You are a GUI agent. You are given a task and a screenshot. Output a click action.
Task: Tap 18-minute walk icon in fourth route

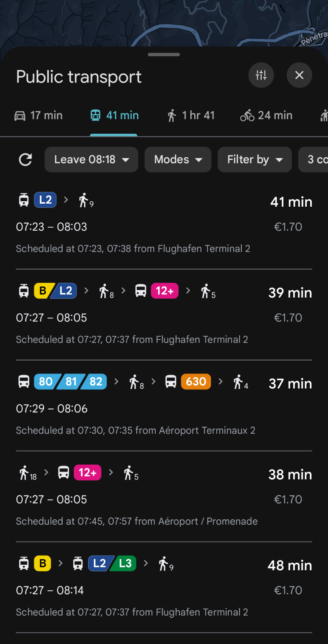[x=27, y=473]
